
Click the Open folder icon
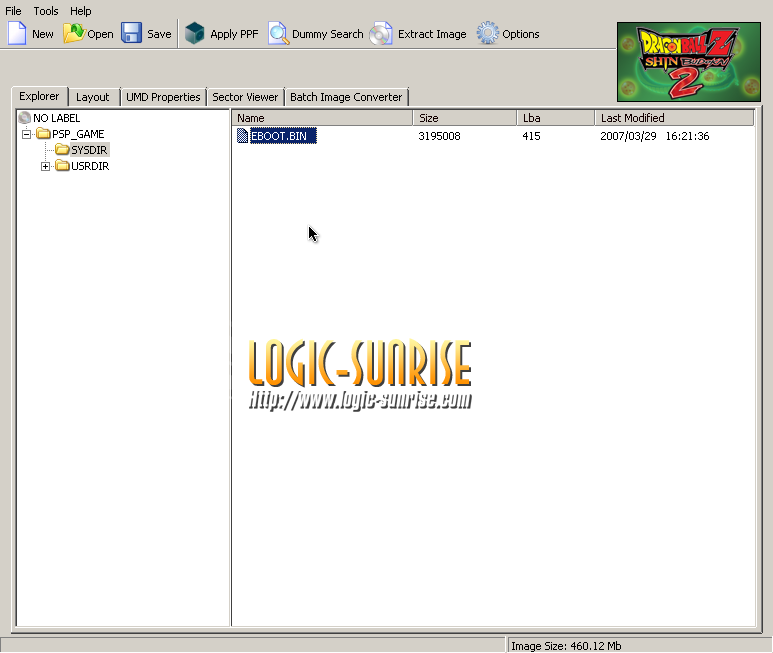pyautogui.click(x=74, y=34)
